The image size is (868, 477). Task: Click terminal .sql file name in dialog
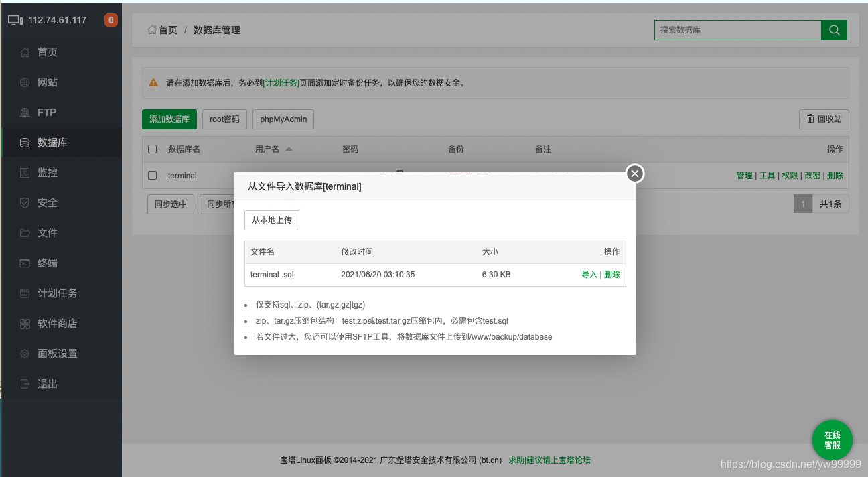(x=272, y=275)
